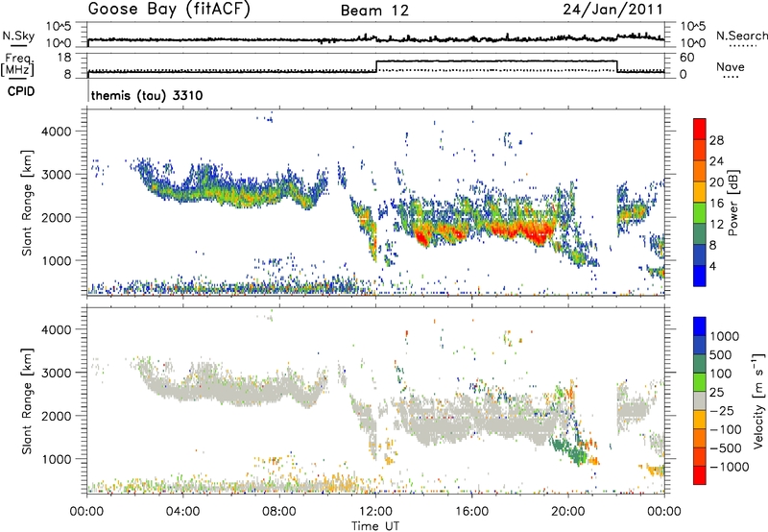Image resolution: width=768 pixels, height=532 pixels.
Task: Click the "18" tick on the frequency axis
Action: [x=64, y=58]
